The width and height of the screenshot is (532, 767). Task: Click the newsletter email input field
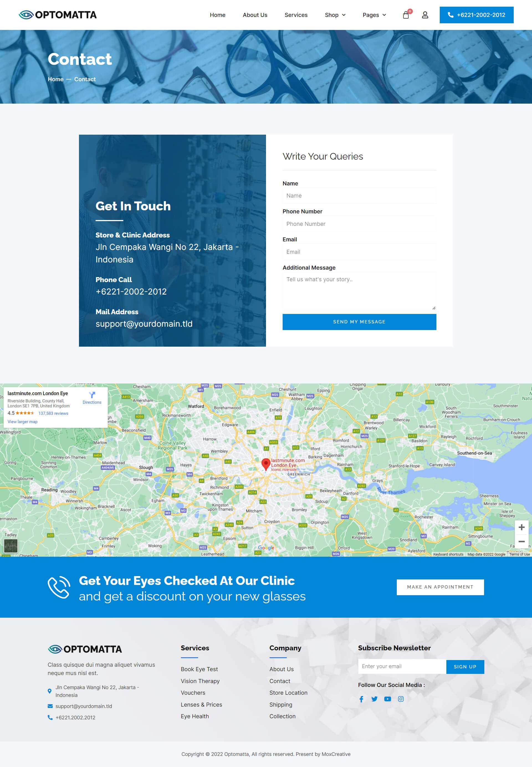pyautogui.click(x=402, y=666)
